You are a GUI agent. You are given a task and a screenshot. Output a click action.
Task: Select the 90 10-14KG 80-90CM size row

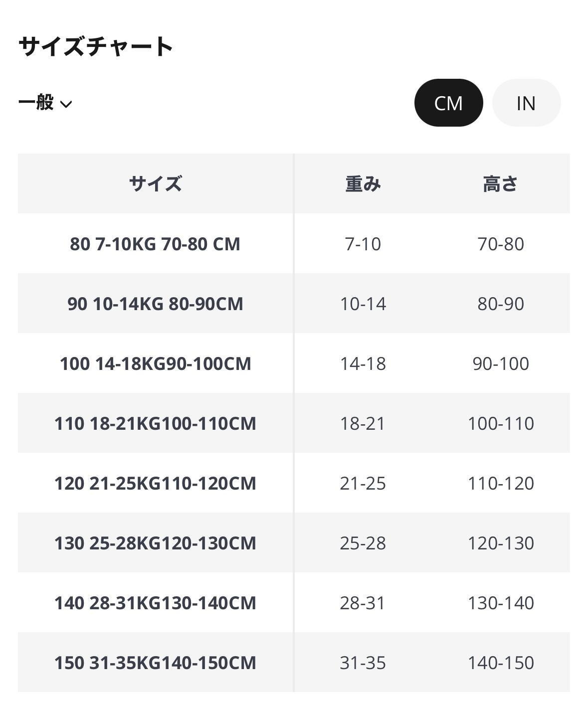(x=155, y=304)
